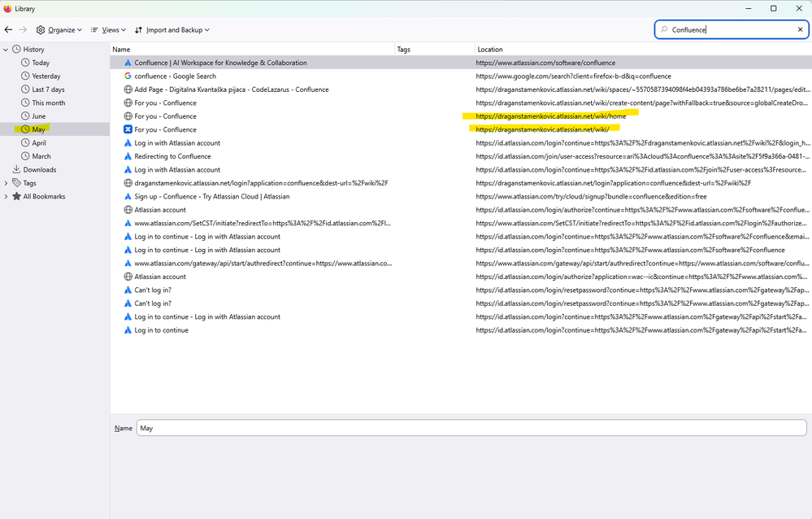Screen dimensions: 812x519
Task: Collapse the History tree node
Action: 6,50
